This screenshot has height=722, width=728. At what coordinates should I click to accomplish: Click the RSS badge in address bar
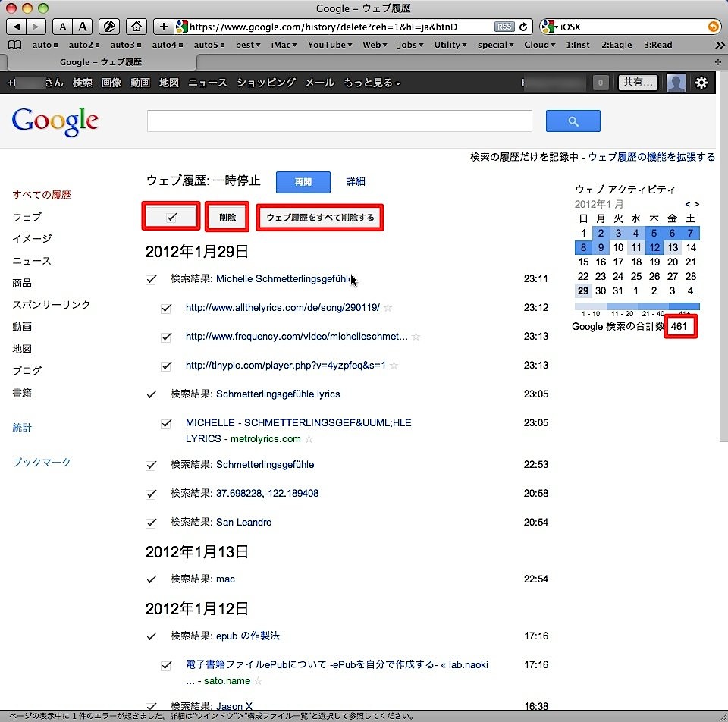[504, 27]
